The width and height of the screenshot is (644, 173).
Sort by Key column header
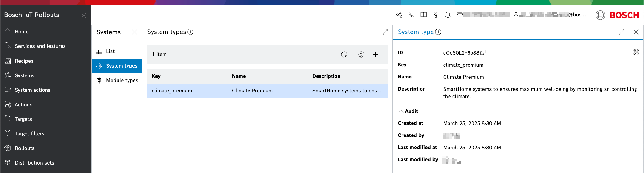156,76
